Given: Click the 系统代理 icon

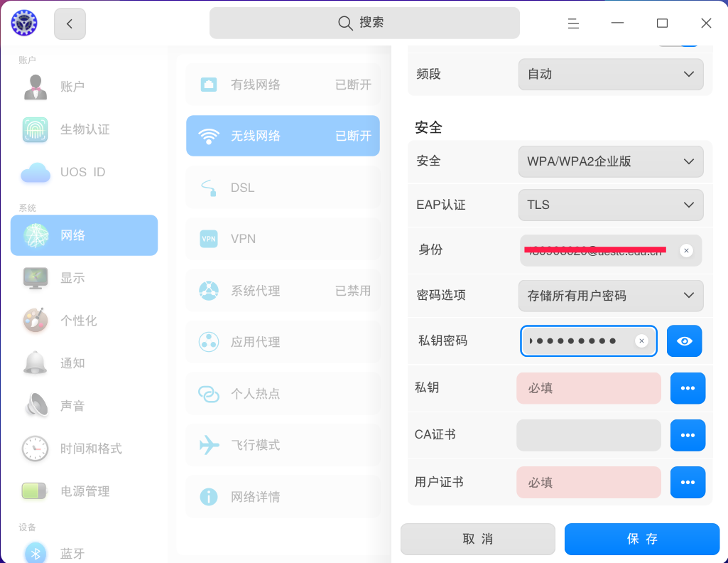Looking at the screenshot, I should pyautogui.click(x=209, y=291).
